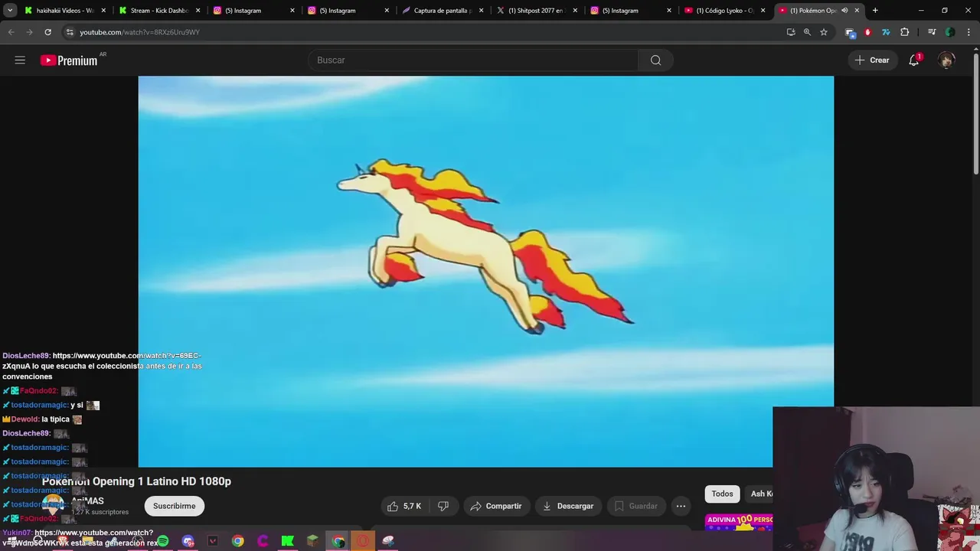Open a new browser tab

click(x=875, y=11)
